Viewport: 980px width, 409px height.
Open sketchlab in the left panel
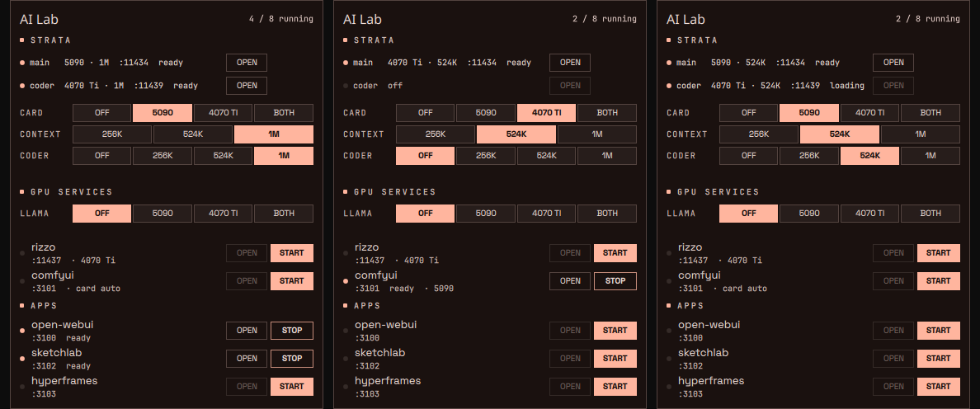pyautogui.click(x=247, y=359)
